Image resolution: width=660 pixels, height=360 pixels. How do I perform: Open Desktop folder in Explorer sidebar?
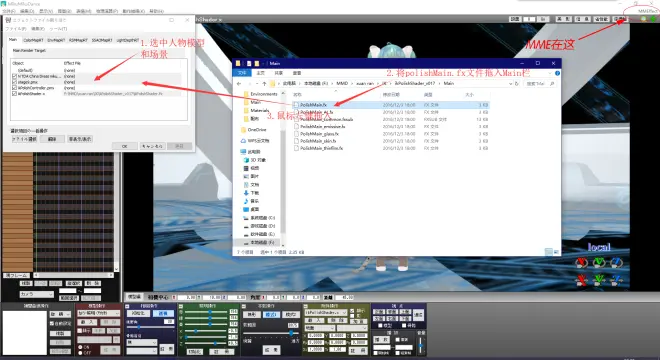(x=252, y=209)
